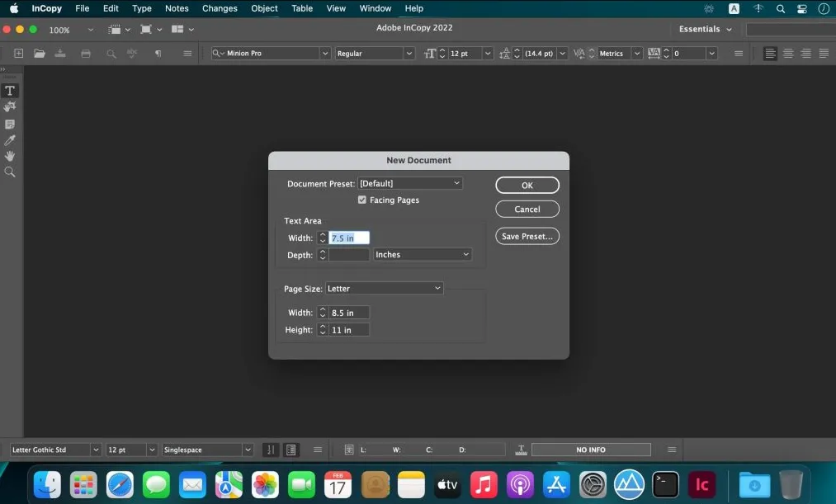The image size is (836, 504).
Task: Select the Eyedropper tool
Action: [x=10, y=140]
